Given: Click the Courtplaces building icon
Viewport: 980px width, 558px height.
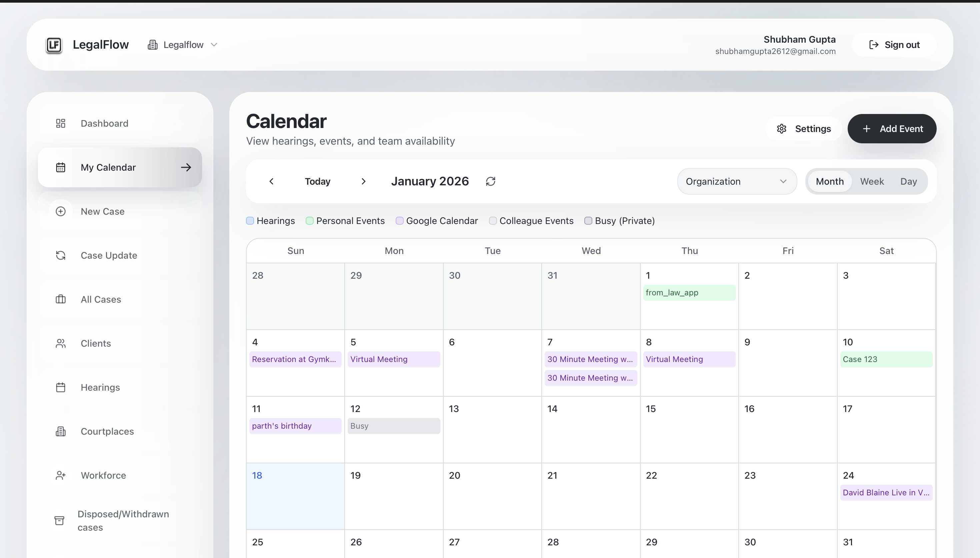Looking at the screenshot, I should [x=61, y=432].
